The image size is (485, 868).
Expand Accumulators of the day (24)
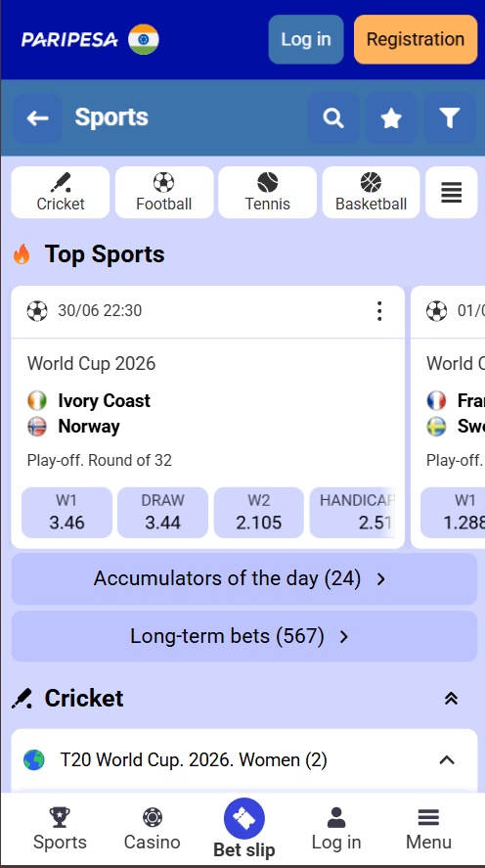pyautogui.click(x=244, y=579)
